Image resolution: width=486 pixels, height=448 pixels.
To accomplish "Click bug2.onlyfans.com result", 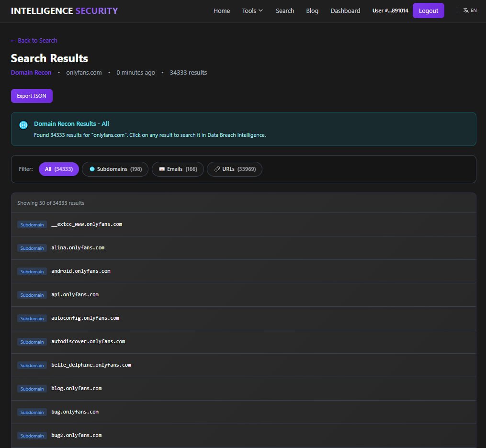I will pos(244,436).
